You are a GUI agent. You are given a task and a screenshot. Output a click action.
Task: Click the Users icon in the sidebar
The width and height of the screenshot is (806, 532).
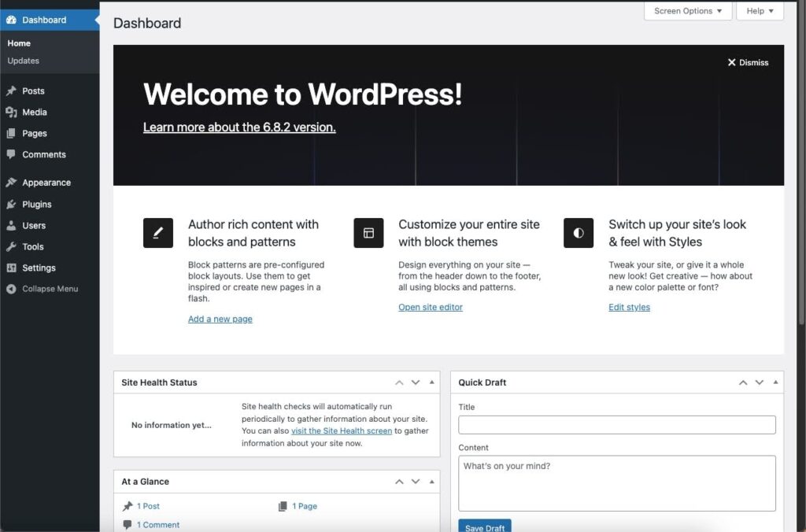coord(10,225)
